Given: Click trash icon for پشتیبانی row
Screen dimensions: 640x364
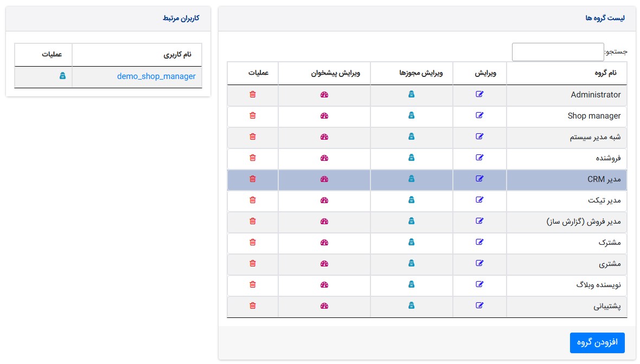Looking at the screenshot, I should click(x=252, y=305).
